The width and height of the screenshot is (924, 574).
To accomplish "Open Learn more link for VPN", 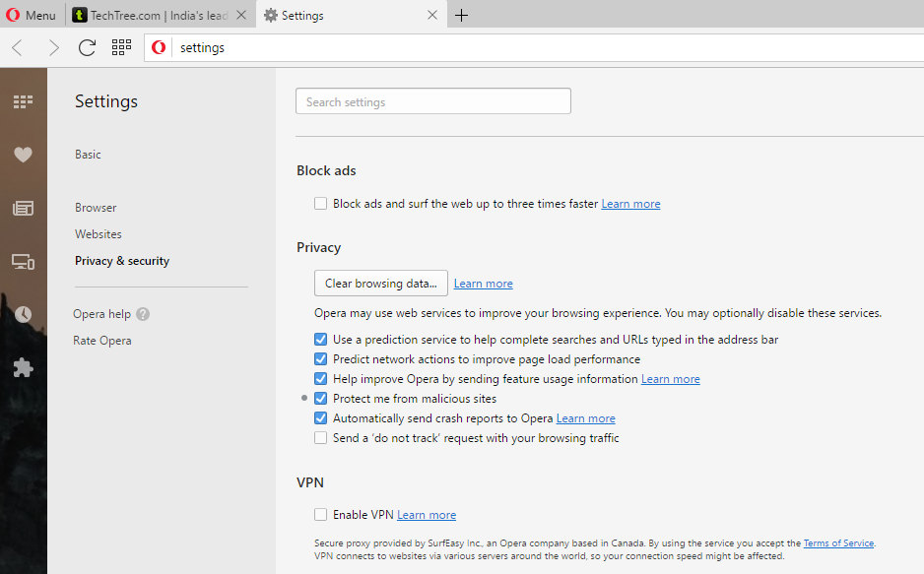I will (x=427, y=515).
